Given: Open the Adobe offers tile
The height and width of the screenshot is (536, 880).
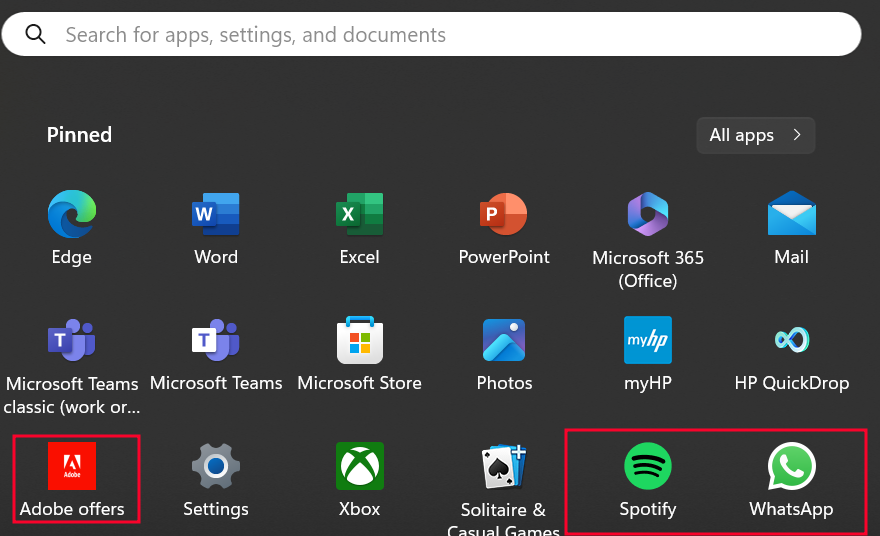Looking at the screenshot, I should pos(72,466).
